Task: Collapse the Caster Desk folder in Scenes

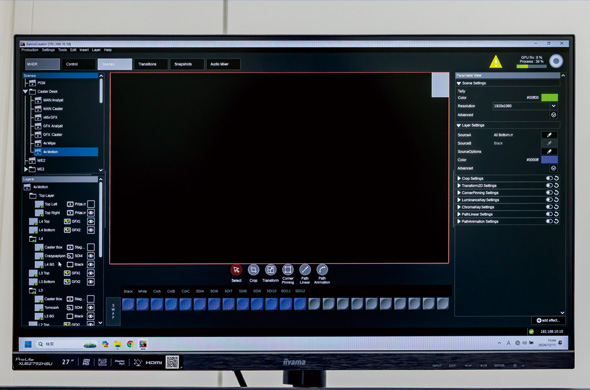Action: point(25,91)
